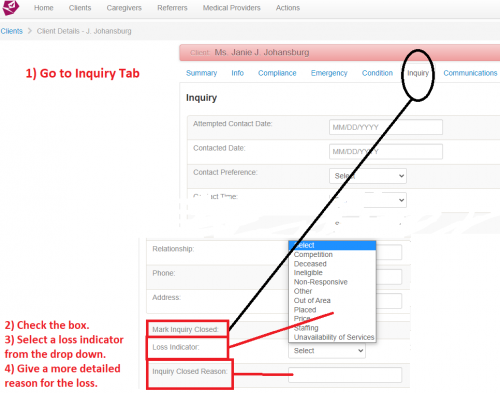Expand the Contact Time dropdown
The width and height of the screenshot is (500, 393).
(x=368, y=200)
